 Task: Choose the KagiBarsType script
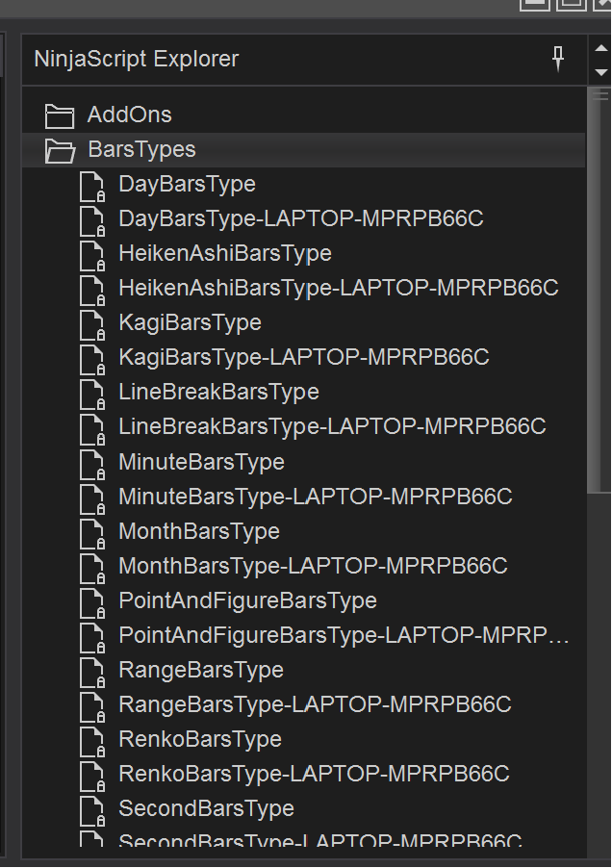pyautogui.click(x=190, y=322)
